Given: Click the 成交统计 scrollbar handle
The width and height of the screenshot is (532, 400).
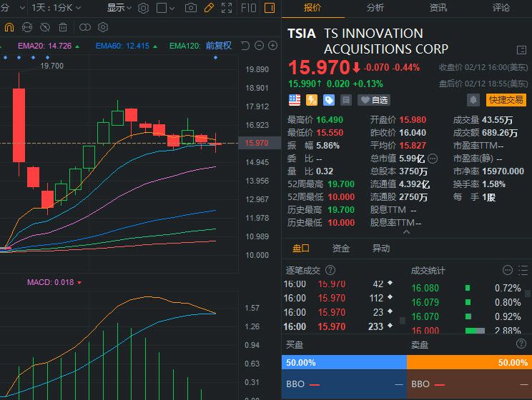Looking at the screenshot, I should tap(528, 294).
